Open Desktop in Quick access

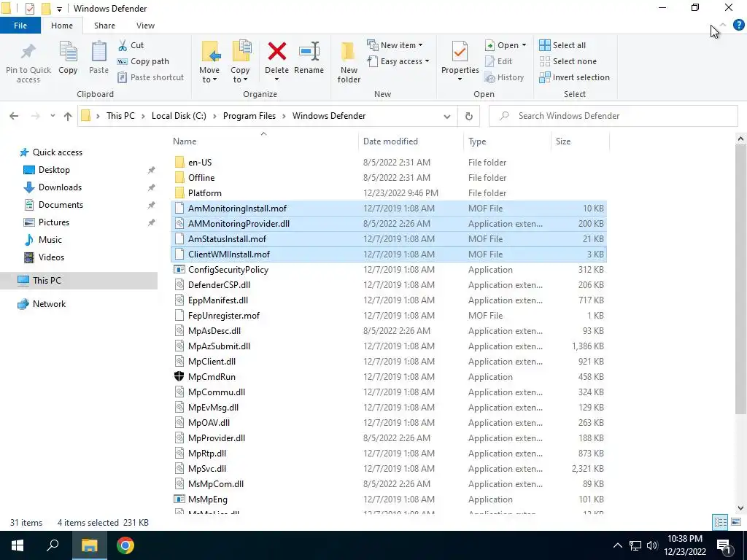(54, 169)
